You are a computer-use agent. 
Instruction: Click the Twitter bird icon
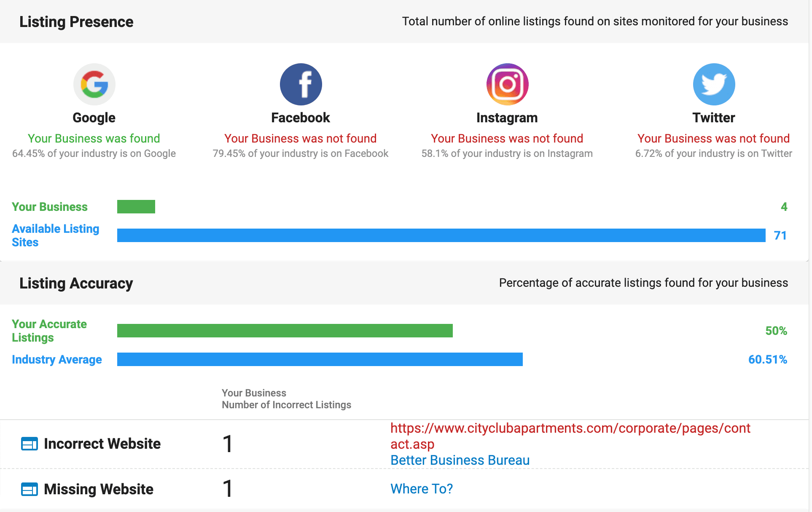coord(714,84)
